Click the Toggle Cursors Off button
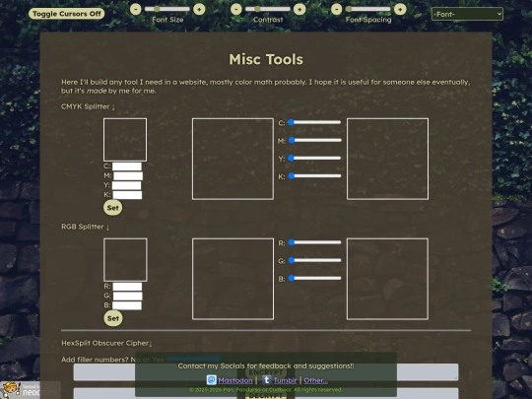The height and width of the screenshot is (399, 532). coord(67,14)
